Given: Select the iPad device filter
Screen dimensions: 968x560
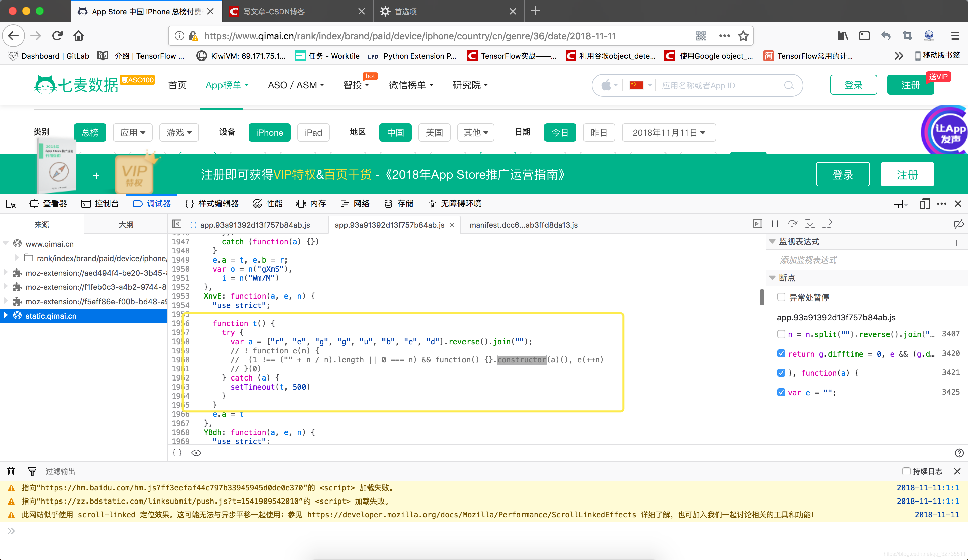Looking at the screenshot, I should 313,132.
